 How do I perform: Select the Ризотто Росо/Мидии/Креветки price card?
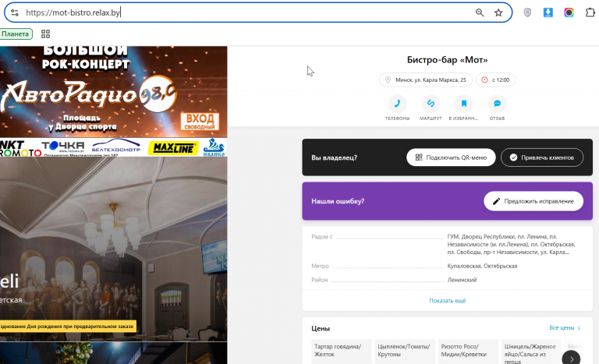pyautogui.click(x=468, y=352)
